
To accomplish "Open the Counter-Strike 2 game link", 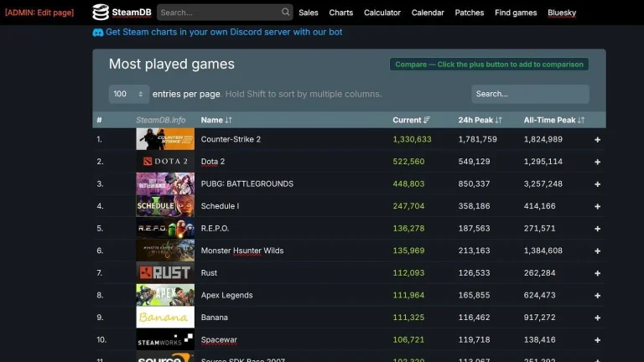I will click(x=231, y=139).
